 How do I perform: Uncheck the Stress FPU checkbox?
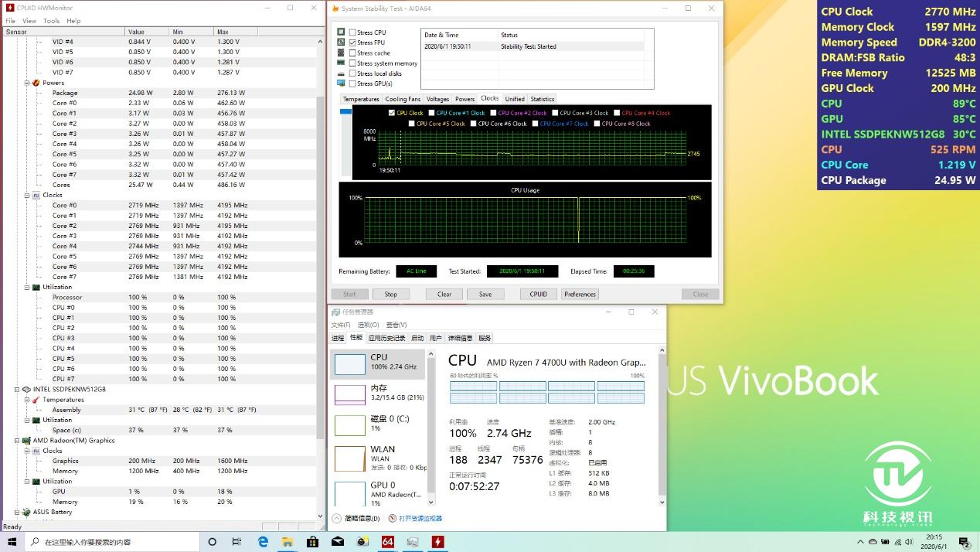point(353,43)
